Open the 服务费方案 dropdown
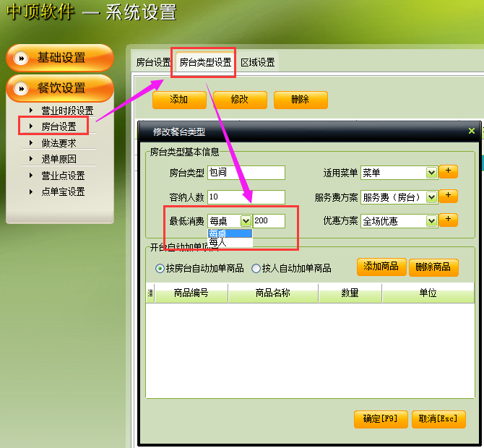This screenshot has width=484, height=448. 431,197
